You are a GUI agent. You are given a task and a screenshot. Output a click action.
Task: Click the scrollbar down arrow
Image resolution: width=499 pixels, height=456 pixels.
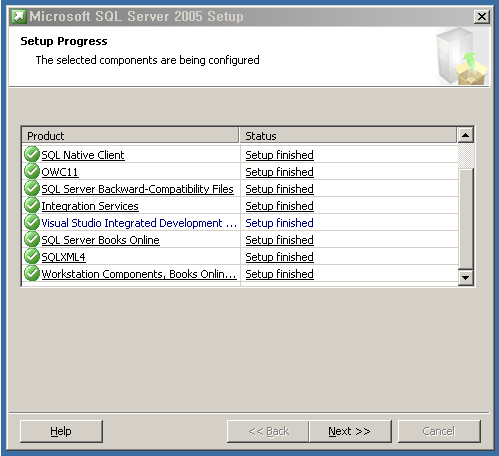(466, 277)
